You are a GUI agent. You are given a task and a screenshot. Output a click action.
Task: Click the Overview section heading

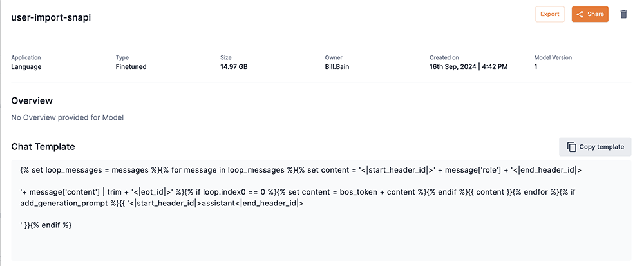[x=32, y=100]
